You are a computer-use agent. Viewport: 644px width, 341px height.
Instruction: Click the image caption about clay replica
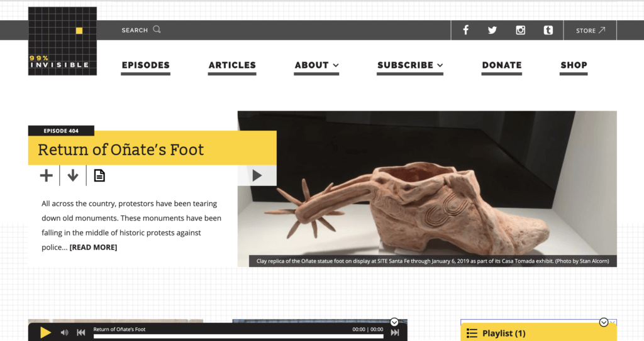click(433, 261)
